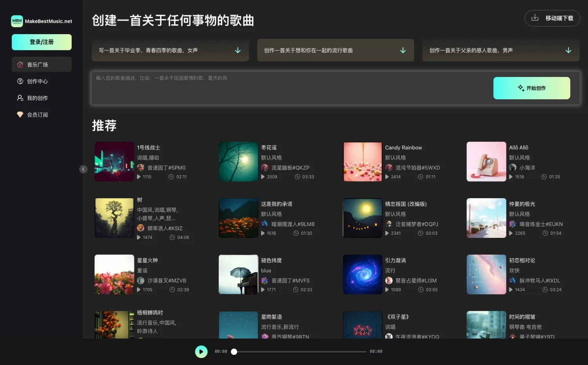
Task: Click the 琶音占星师#LI3M avatar icon
Action: point(389,281)
